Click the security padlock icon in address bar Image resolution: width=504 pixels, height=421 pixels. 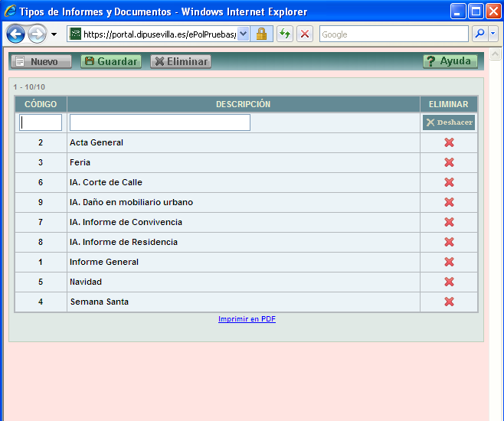point(261,34)
